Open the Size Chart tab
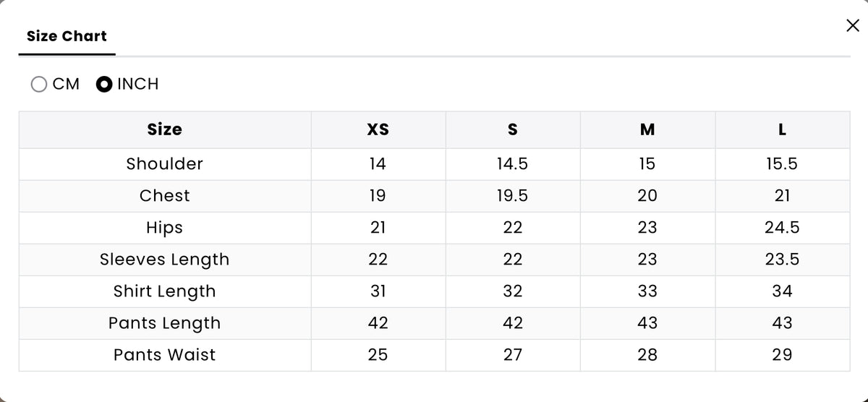Viewport: 868px width, 402px height. click(x=67, y=36)
